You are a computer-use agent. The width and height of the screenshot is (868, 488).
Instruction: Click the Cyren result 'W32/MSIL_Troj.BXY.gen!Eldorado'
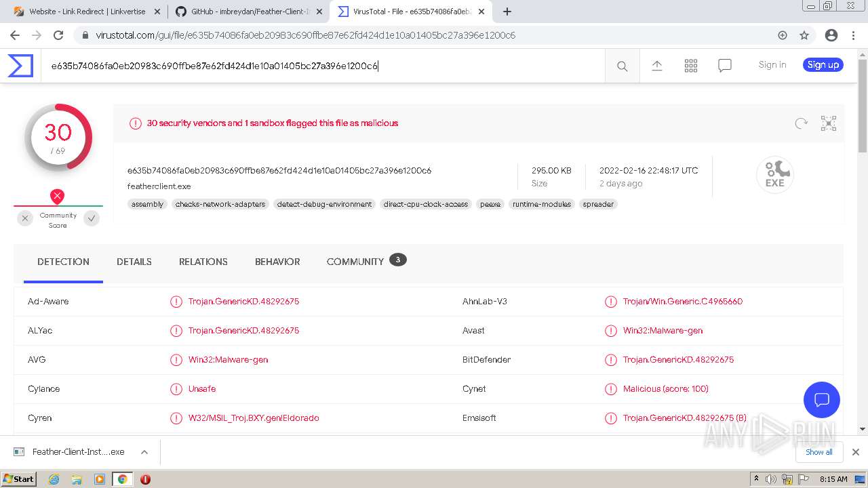click(x=254, y=418)
